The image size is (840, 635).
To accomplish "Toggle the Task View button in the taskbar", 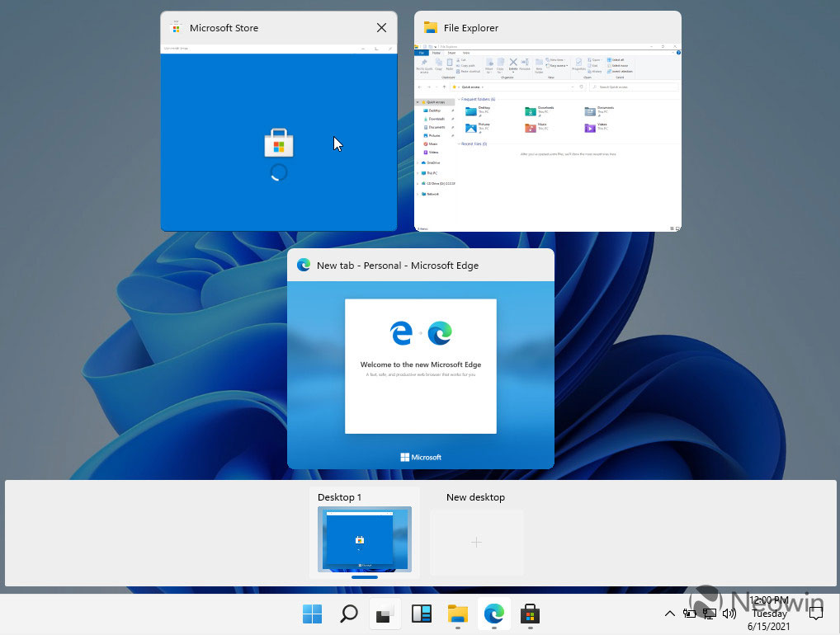I will [385, 614].
